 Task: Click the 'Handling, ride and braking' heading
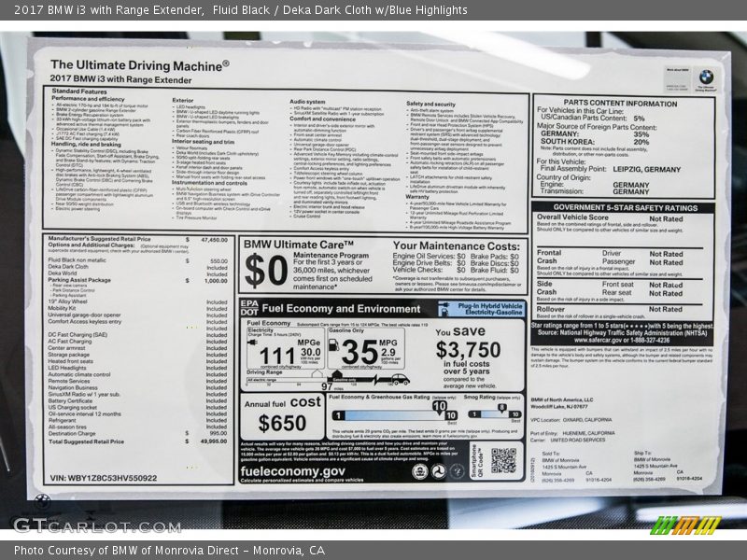(x=86, y=144)
